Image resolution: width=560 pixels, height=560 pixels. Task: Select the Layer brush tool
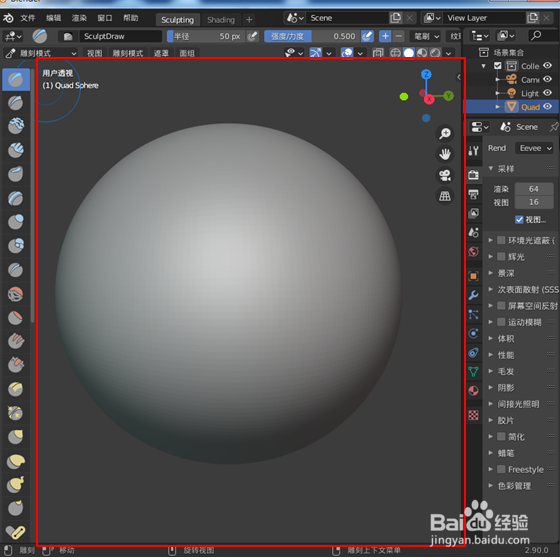click(x=16, y=198)
